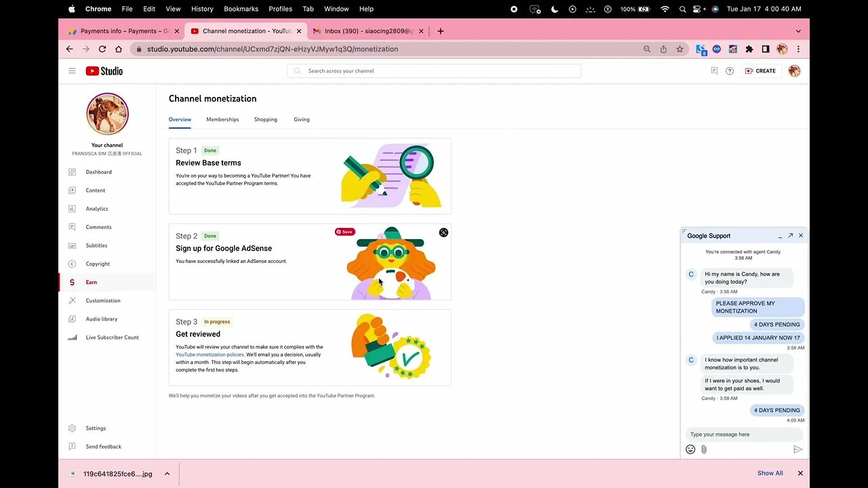Open Copyright in the sidebar
Screen dimensions: 868x488
point(98,264)
